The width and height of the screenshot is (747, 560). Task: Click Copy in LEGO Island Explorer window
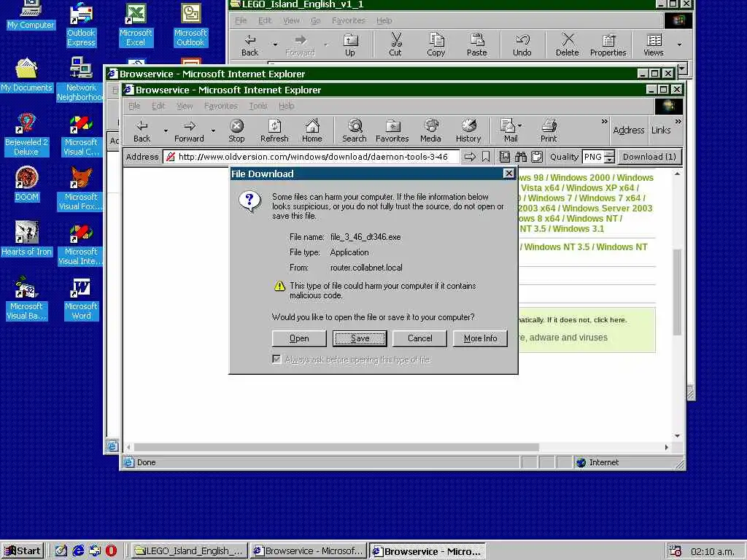point(436,44)
